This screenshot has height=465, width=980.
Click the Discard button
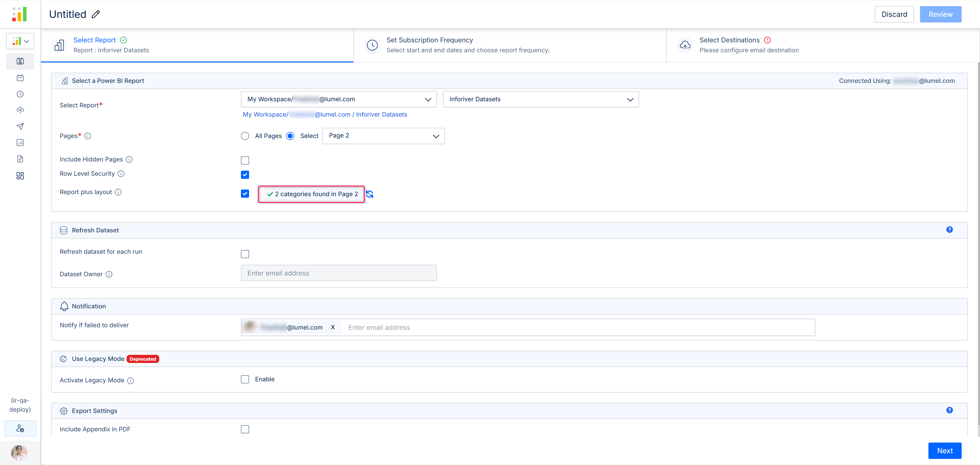(894, 15)
